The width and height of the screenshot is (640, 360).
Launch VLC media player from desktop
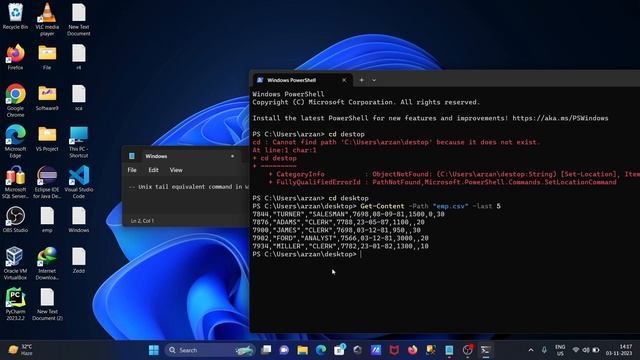[47, 19]
